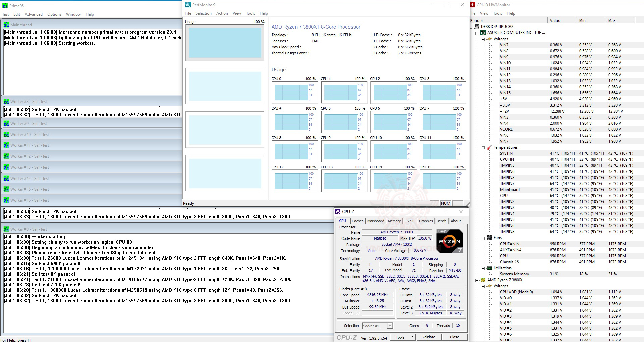Switch to the Bench tab in CPU-Z
This screenshot has height=342, width=644.
pos(442,221)
